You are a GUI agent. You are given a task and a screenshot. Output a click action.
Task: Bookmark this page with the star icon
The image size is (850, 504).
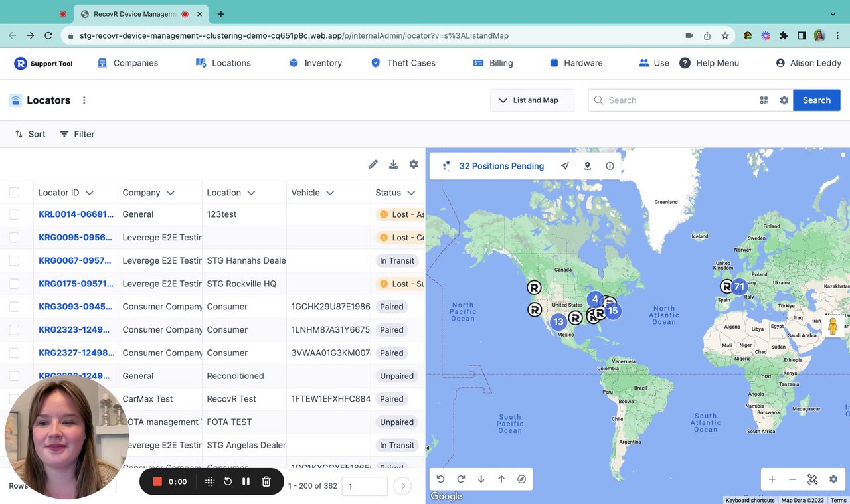pos(725,35)
